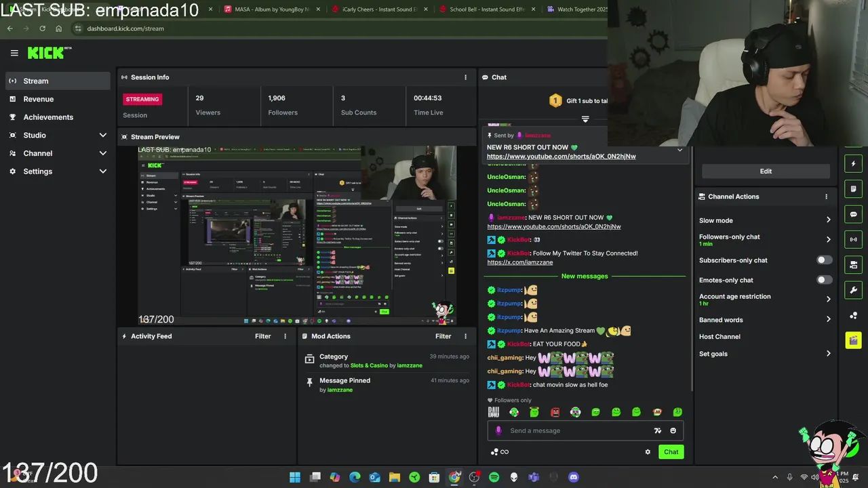868x488 pixels.
Task: Switch to Watch Together browser tab
Action: click(x=576, y=9)
